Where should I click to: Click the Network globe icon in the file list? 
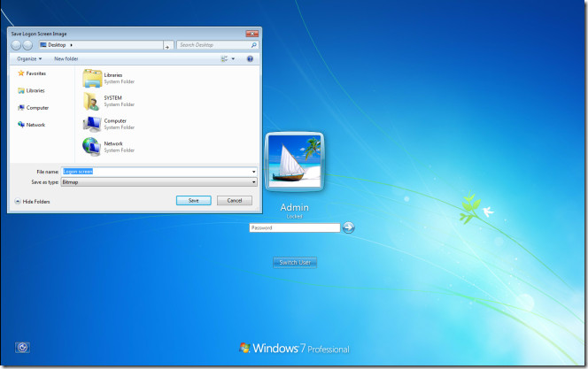pyautogui.click(x=92, y=147)
